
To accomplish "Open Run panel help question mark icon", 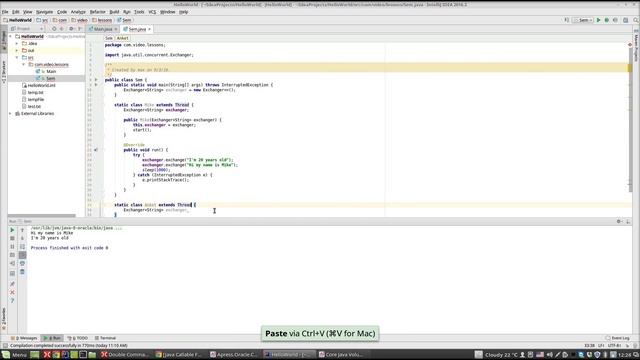I will pyautogui.click(x=12, y=301).
